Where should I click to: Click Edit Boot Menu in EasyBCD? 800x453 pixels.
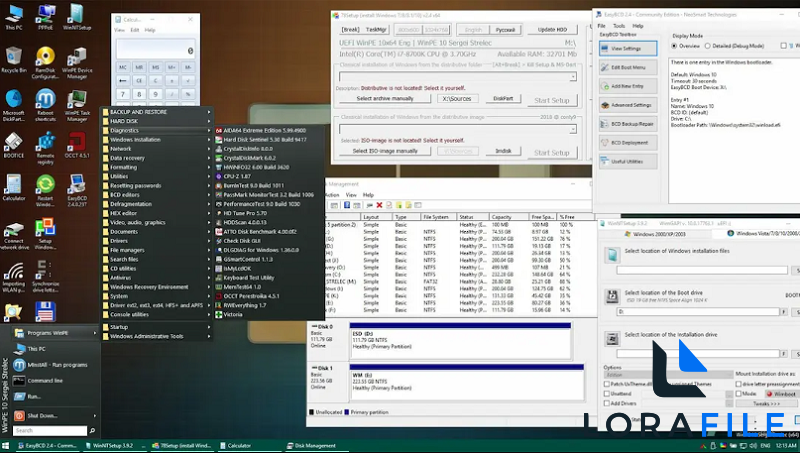pyautogui.click(x=628, y=67)
